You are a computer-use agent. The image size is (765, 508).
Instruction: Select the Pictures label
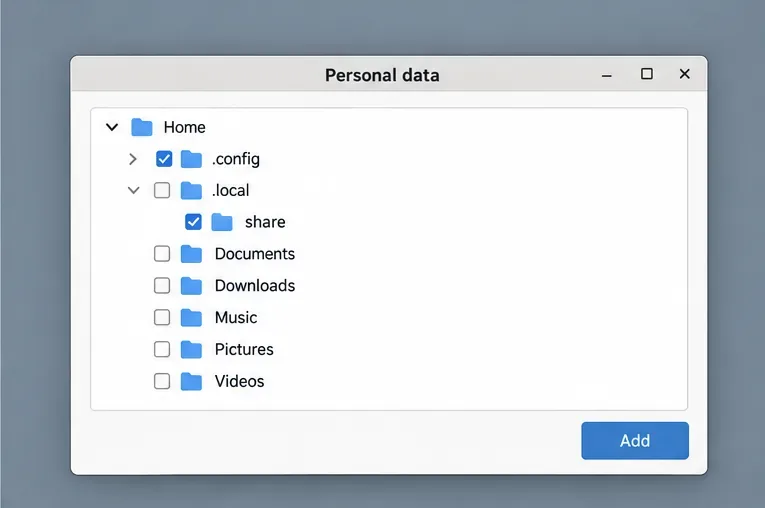tap(244, 349)
